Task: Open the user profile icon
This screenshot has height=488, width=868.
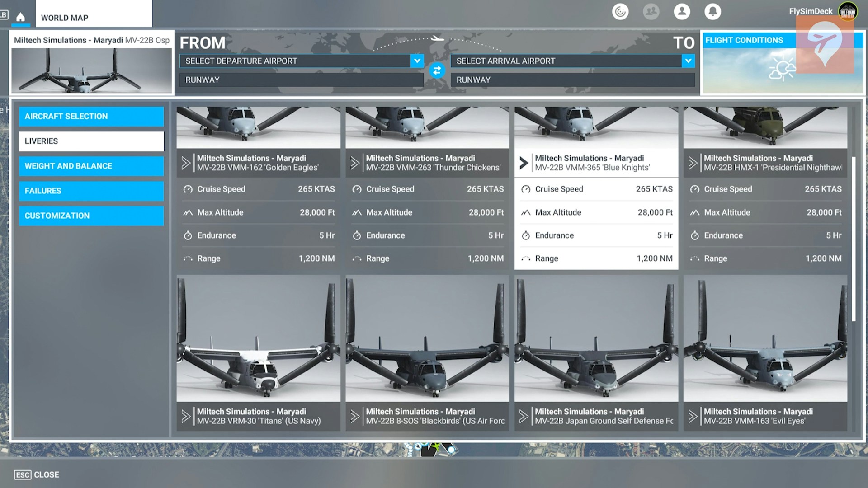Action: (682, 11)
